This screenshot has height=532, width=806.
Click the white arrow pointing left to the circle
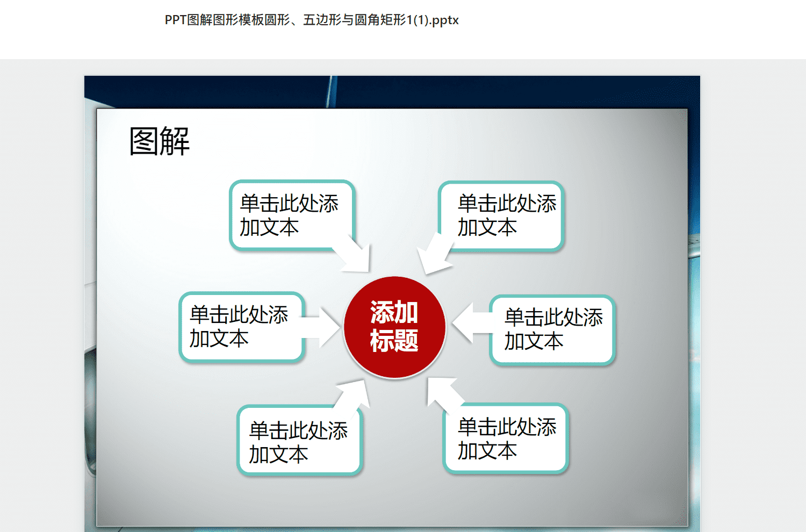click(472, 323)
